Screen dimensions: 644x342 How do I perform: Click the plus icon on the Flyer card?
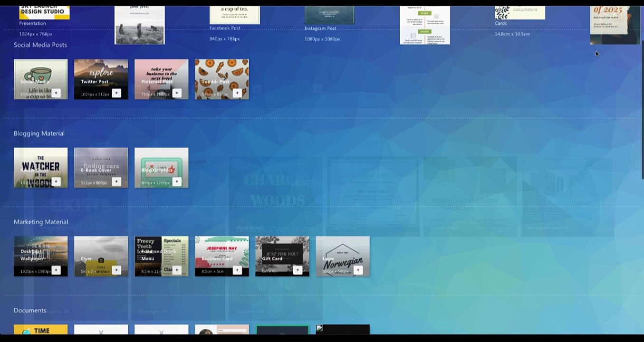(x=116, y=270)
